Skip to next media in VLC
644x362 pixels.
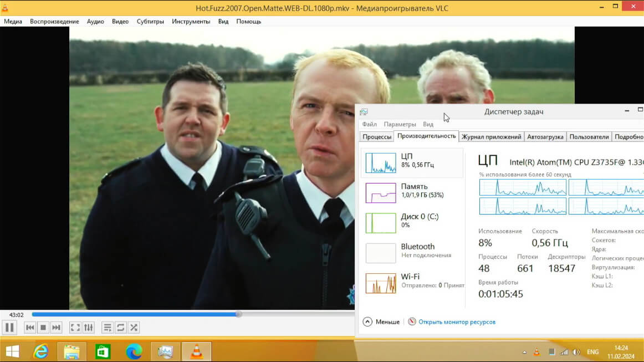57,328
